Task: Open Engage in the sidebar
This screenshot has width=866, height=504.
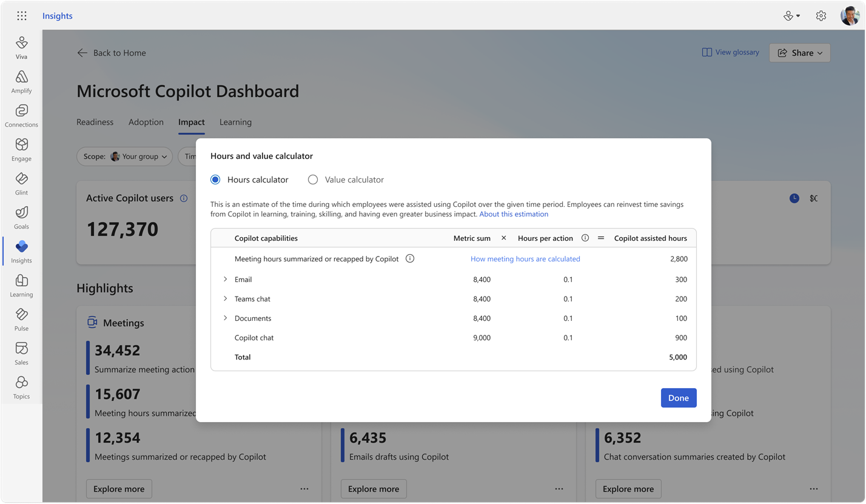Action: click(x=21, y=150)
